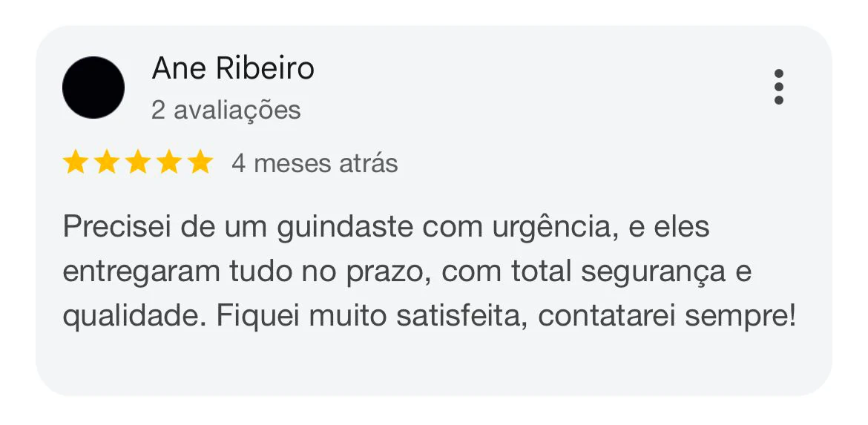Click the fourth yellow rating star
The height and width of the screenshot is (425, 868).
click(x=169, y=162)
